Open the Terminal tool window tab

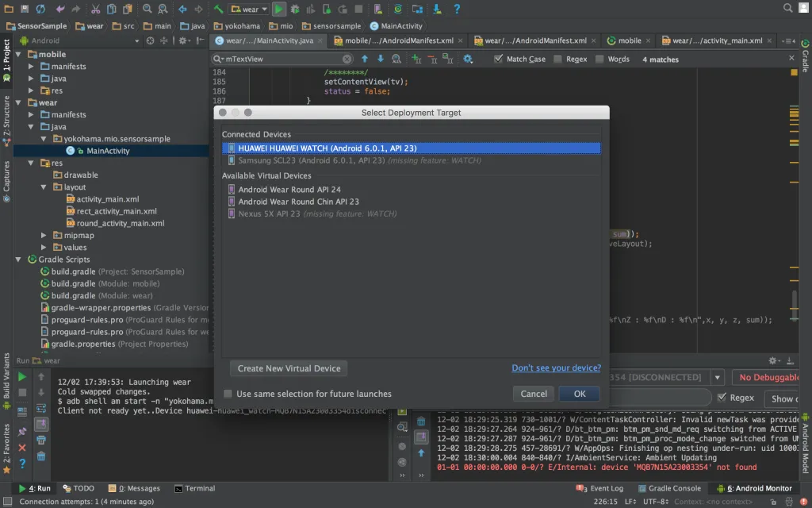[194, 488]
